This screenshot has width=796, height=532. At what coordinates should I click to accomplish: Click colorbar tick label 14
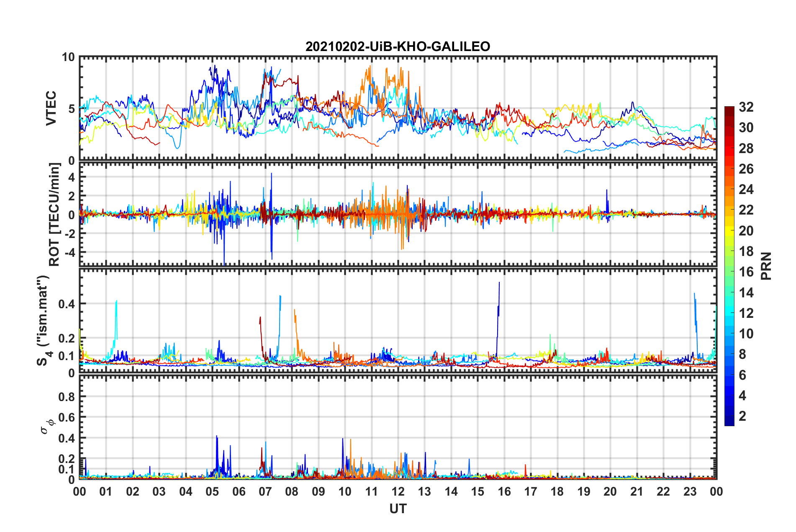click(x=746, y=293)
